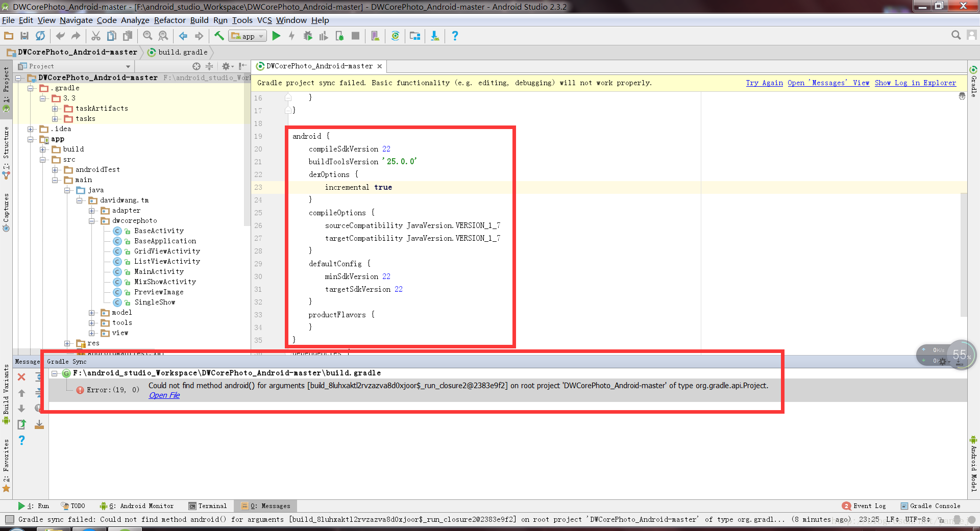Click the Stop square icon
The width and height of the screenshot is (980, 531).
[x=355, y=36]
